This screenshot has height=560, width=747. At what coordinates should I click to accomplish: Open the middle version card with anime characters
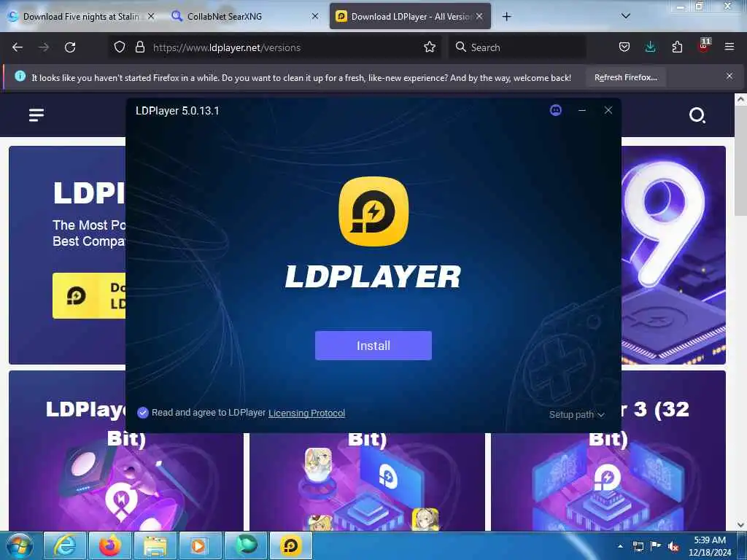pos(367,482)
